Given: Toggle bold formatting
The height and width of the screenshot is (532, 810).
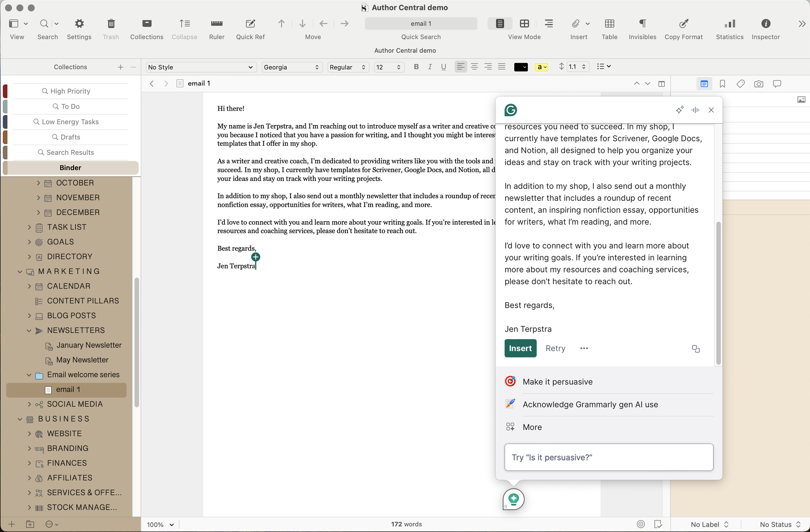Looking at the screenshot, I should (416, 67).
